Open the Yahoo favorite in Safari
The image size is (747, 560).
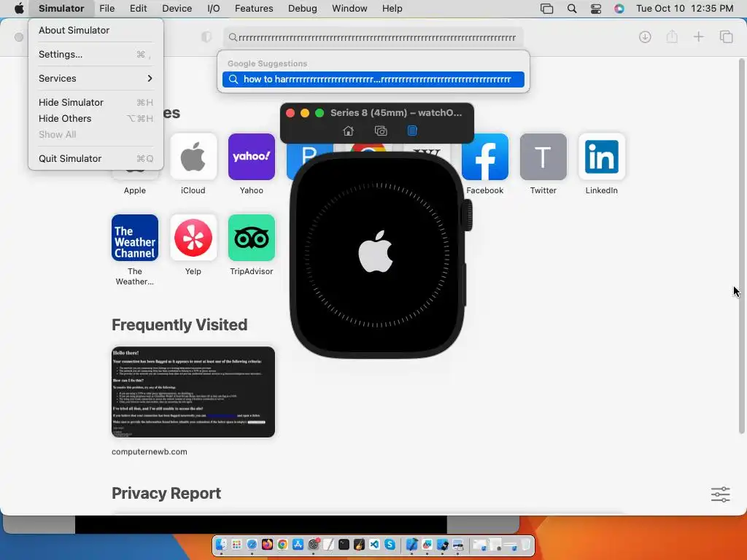pyautogui.click(x=252, y=157)
